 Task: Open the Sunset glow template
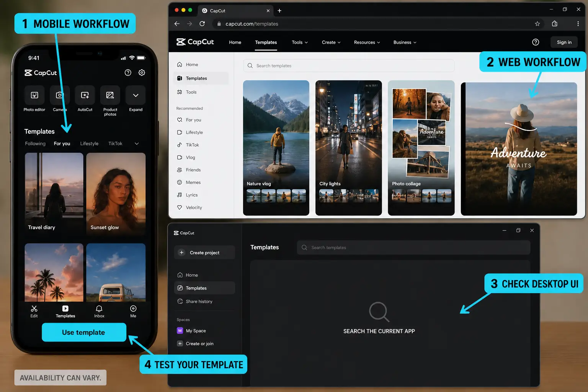click(x=116, y=193)
